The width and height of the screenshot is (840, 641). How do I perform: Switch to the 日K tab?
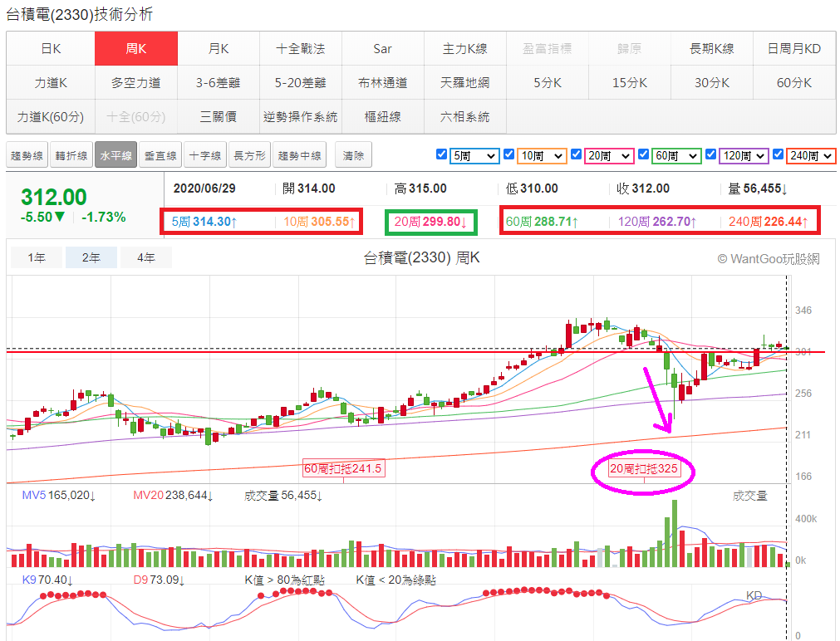[x=51, y=49]
